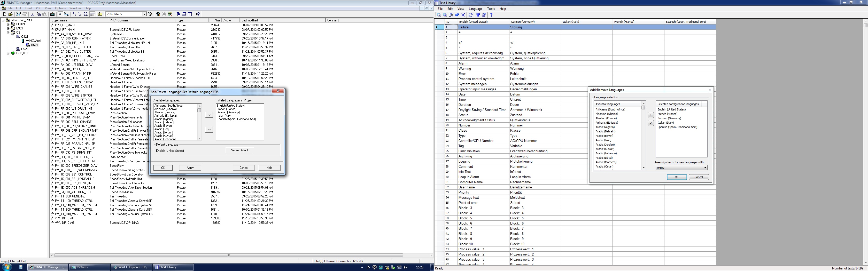Select Alsatian (France) in Add/Remove Languages list

606,118
